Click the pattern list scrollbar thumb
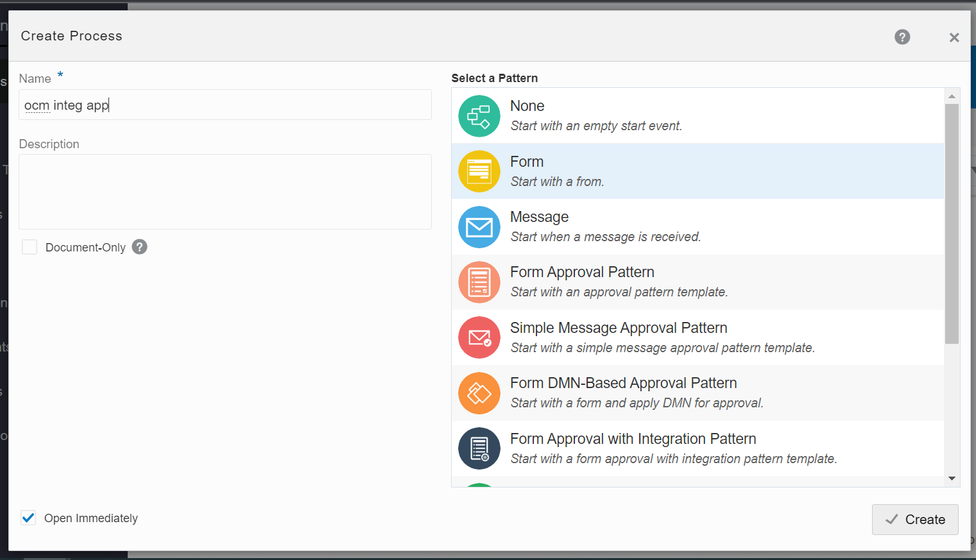This screenshot has width=976, height=560. pyautogui.click(x=952, y=223)
